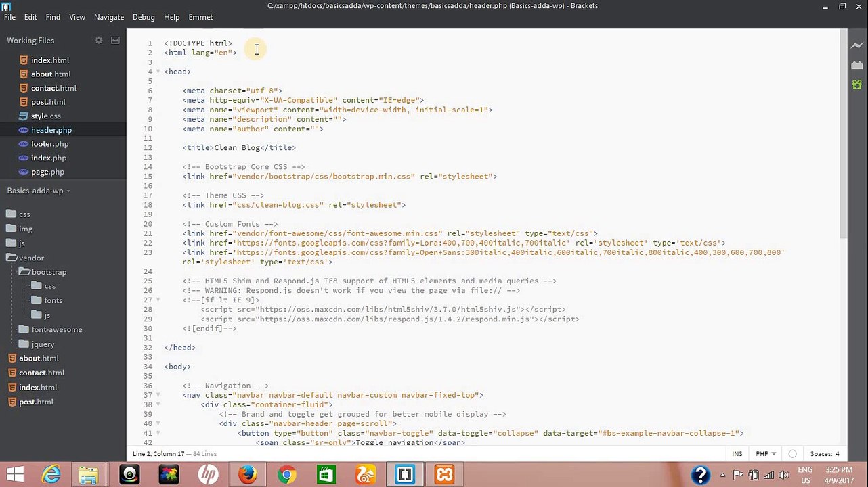Open the colorful puzzle app on the taskbar
The image size is (868, 487).
coord(169,475)
